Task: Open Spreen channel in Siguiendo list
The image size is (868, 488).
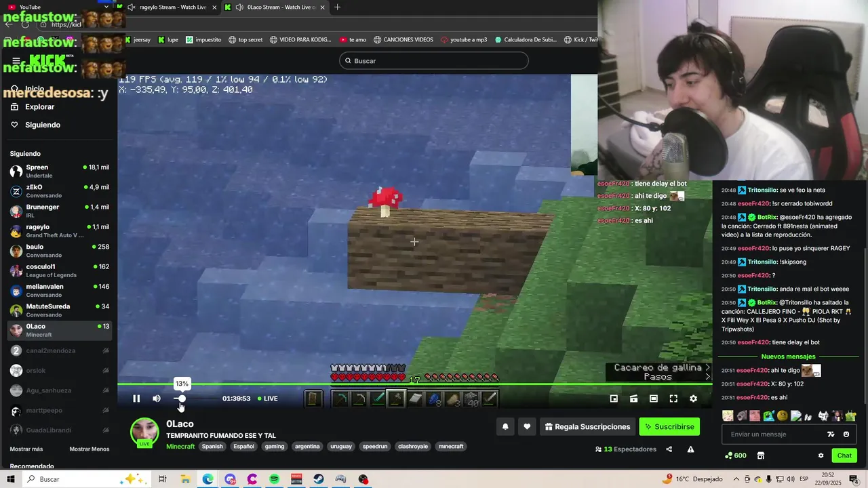Action: click(x=59, y=171)
